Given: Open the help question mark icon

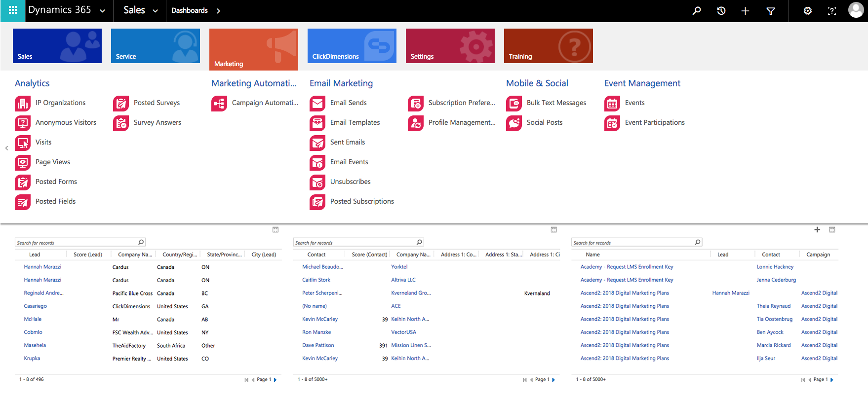Looking at the screenshot, I should [832, 10].
